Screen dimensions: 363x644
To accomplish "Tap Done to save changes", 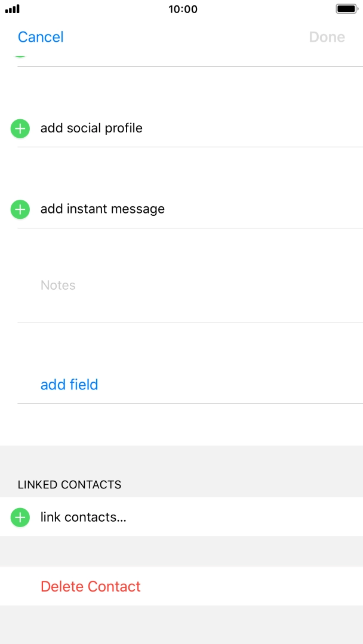I will point(327,36).
